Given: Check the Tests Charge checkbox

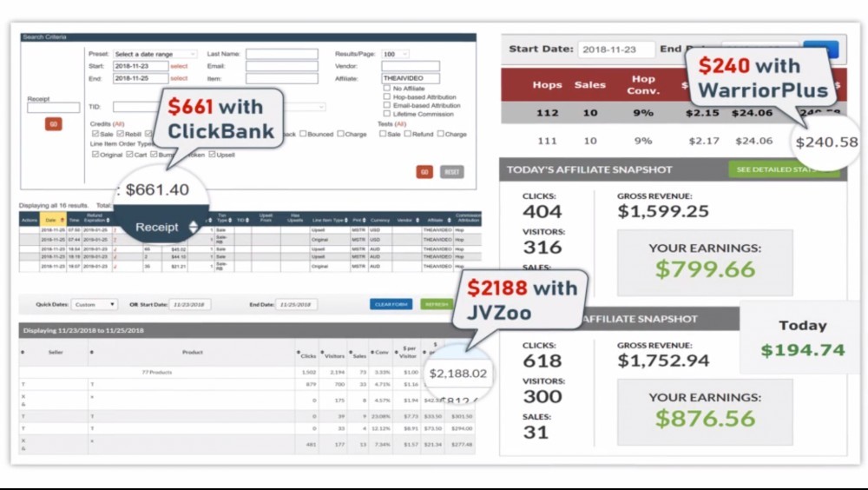Looking at the screenshot, I should click(x=440, y=134).
